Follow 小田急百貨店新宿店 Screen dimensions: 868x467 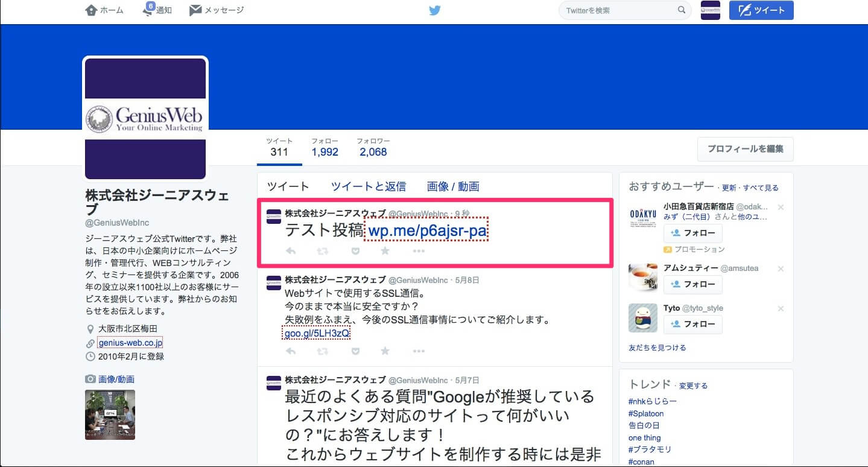(693, 233)
